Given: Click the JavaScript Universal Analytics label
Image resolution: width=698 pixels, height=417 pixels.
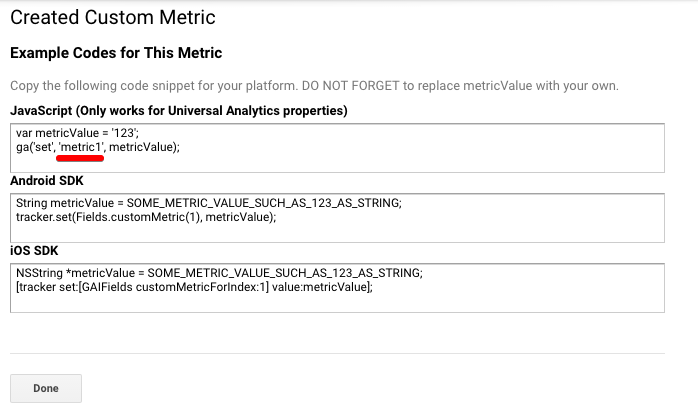Looking at the screenshot, I should [x=179, y=110].
